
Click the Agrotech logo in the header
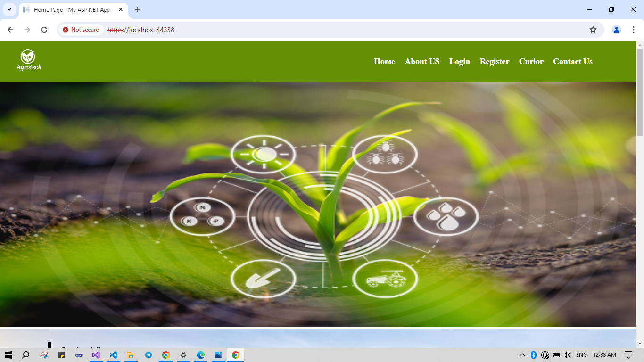(x=29, y=61)
